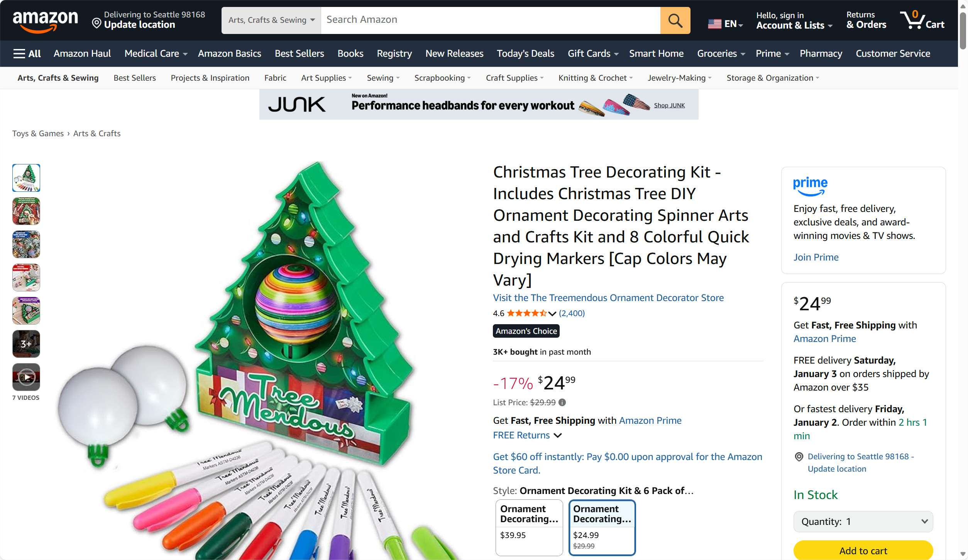This screenshot has height=560, width=968.
Task: Expand the Arts, Crafts & Sewing search category dropdown
Action: point(271,20)
